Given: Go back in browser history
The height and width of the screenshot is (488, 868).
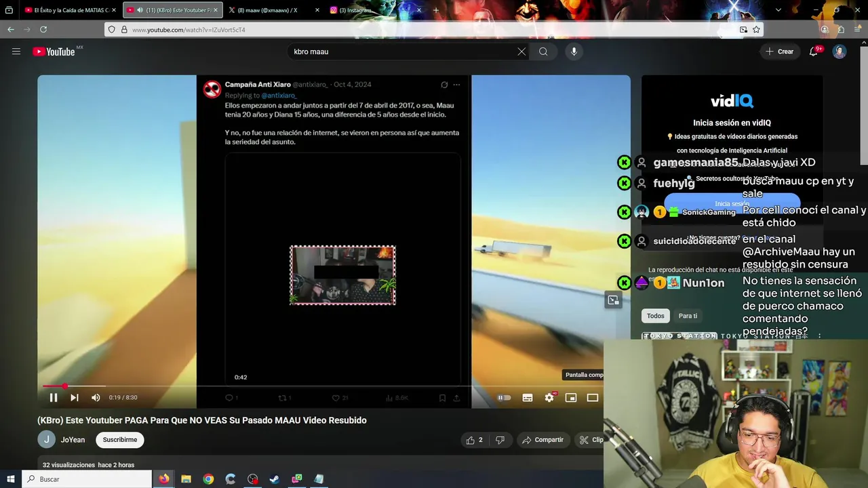Looking at the screenshot, I should click(11, 30).
